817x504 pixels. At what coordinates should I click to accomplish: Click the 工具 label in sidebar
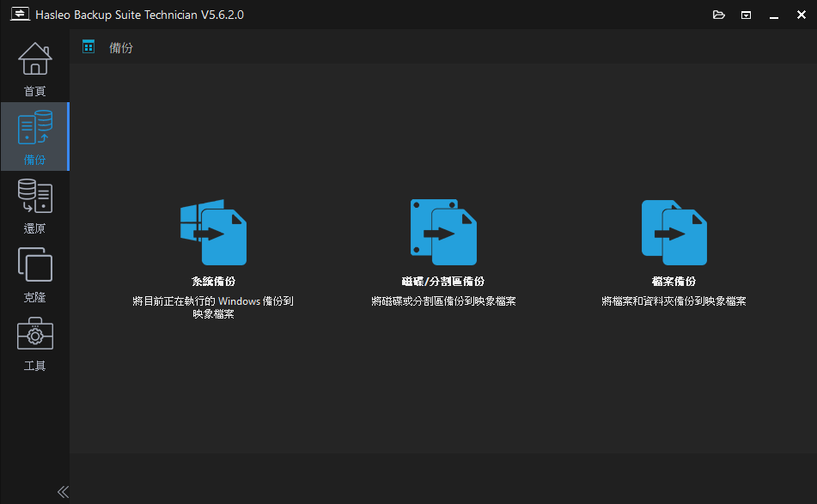click(35, 366)
